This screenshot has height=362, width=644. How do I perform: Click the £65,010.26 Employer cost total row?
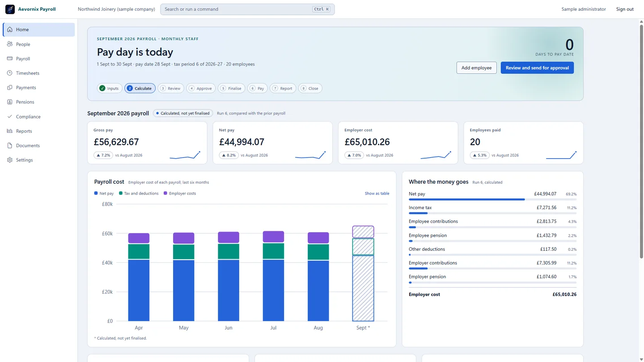click(492, 295)
